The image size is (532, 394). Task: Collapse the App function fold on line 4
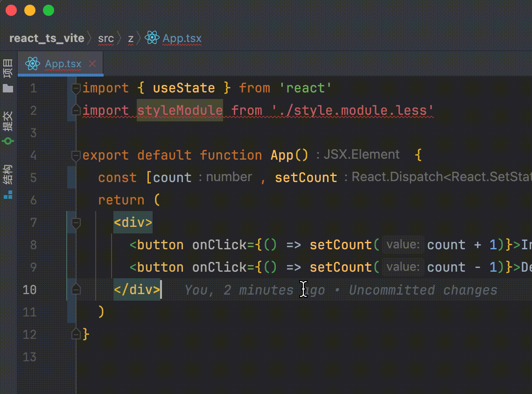pyautogui.click(x=76, y=155)
